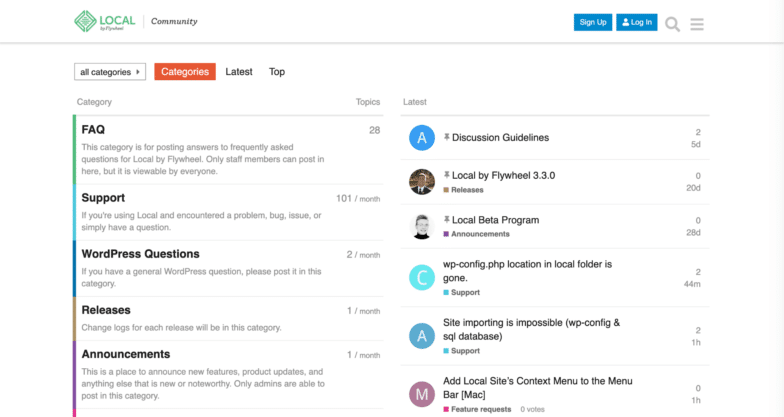Select the Categories tab
Viewport: 784px width, 417px height.
185,72
